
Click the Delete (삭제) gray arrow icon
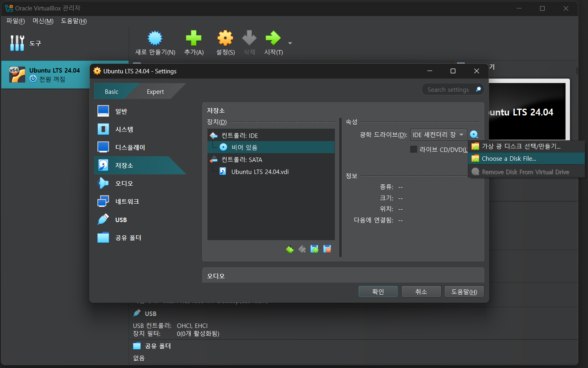coord(249,38)
